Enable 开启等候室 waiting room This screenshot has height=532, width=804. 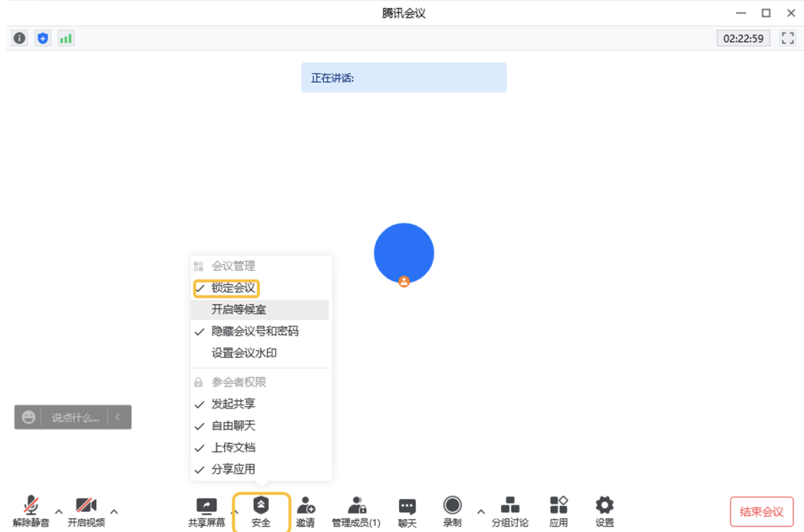[x=235, y=310]
